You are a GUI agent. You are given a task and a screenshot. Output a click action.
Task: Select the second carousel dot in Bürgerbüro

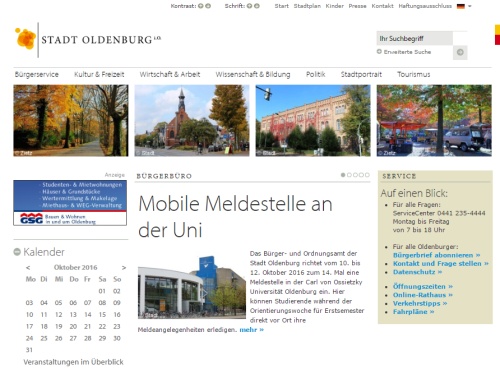tap(349, 175)
